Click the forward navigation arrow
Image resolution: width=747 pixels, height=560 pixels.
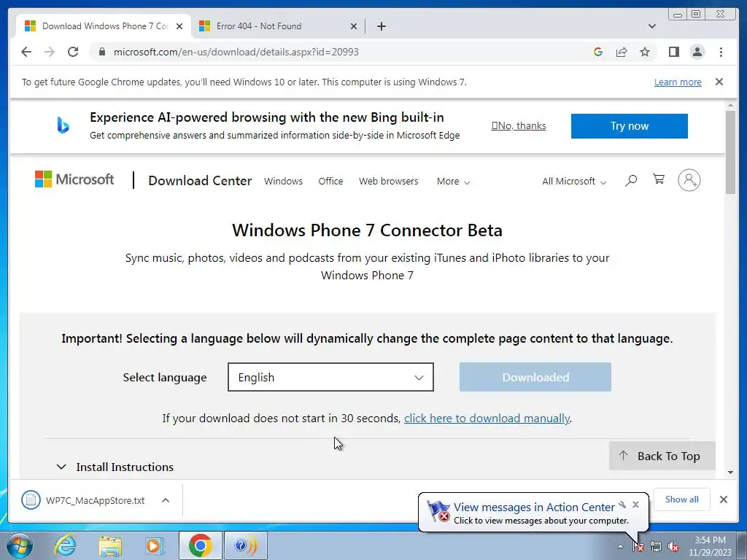pyautogui.click(x=50, y=52)
